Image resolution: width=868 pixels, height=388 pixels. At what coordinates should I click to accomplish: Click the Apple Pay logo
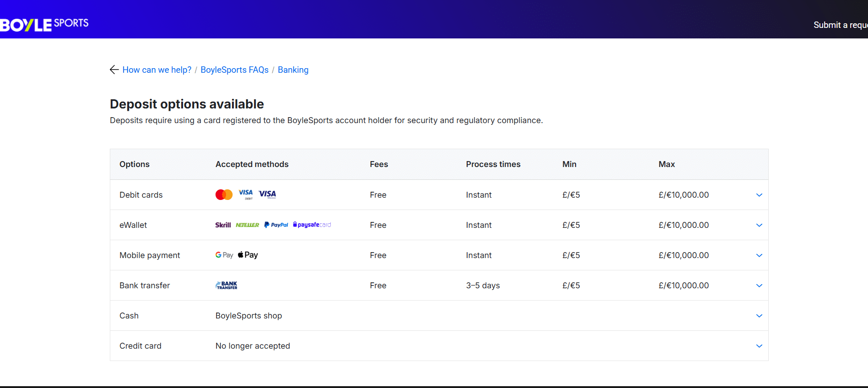pyautogui.click(x=248, y=255)
